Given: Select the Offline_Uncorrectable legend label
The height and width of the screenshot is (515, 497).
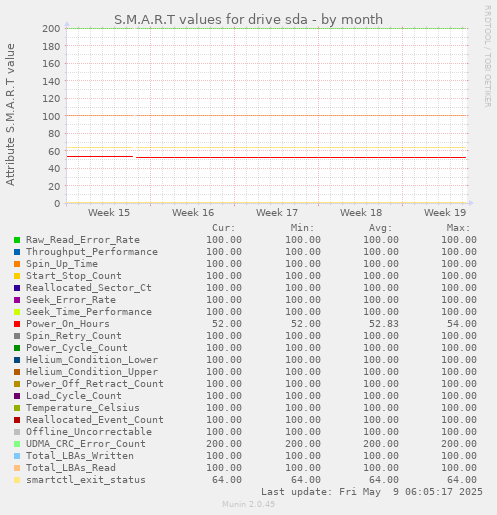Looking at the screenshot, I should 89,432.
